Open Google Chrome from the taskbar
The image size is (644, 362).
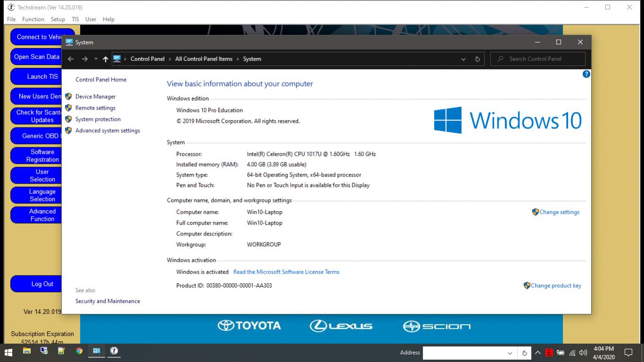[x=79, y=351]
